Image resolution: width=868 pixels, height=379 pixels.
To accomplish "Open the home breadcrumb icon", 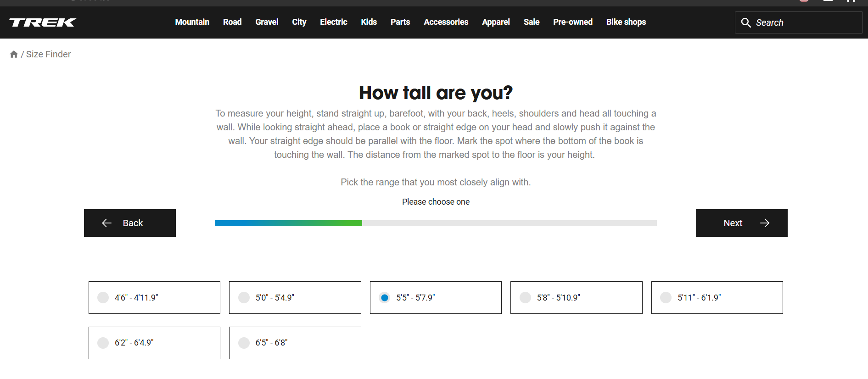I will coord(14,54).
